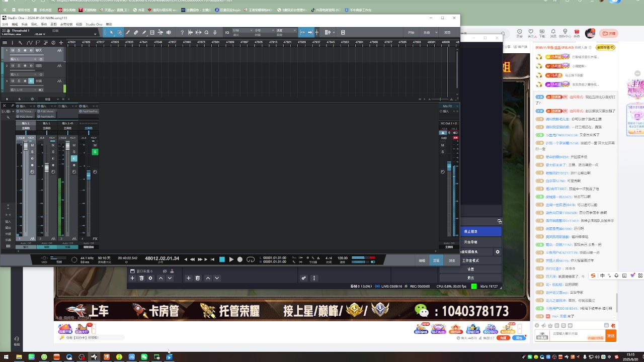
Task: Click the 开始 start page button
Action: pos(411,32)
